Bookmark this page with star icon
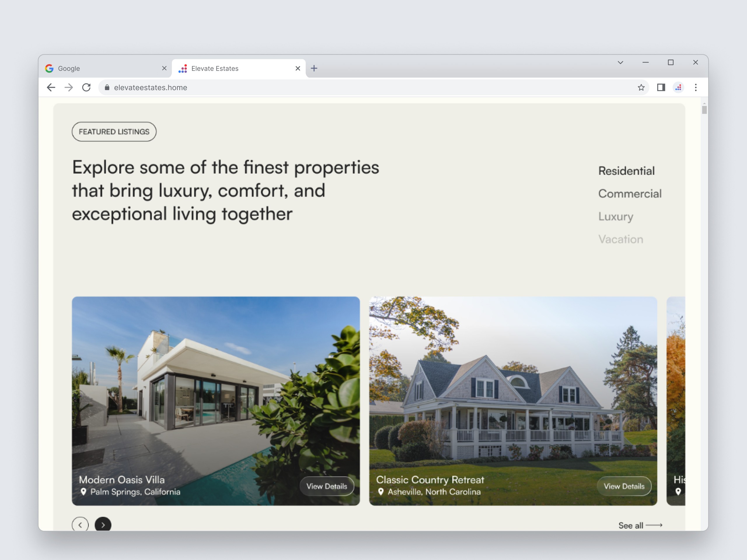The image size is (747, 560). tap(641, 87)
